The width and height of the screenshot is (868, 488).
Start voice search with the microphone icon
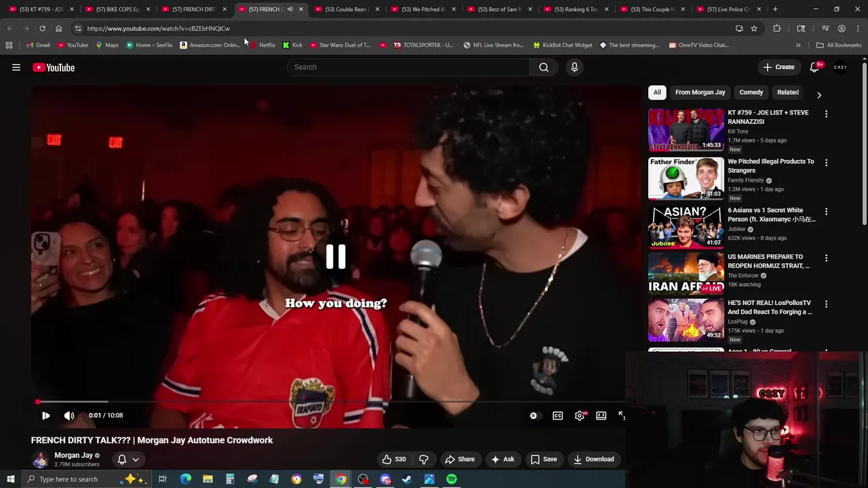pyautogui.click(x=574, y=67)
